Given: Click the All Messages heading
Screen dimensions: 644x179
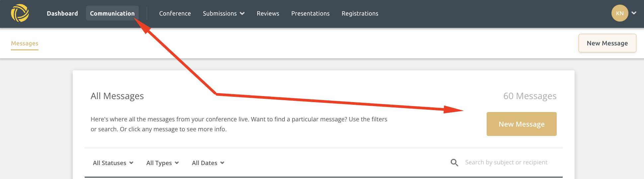Looking at the screenshot, I should tap(117, 96).
